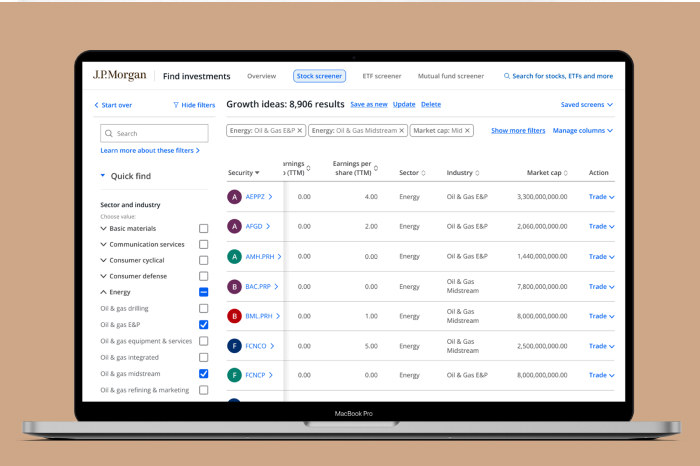Click the back arrow next to Start over
Image resolution: width=700 pixels, height=466 pixels.
(x=96, y=105)
